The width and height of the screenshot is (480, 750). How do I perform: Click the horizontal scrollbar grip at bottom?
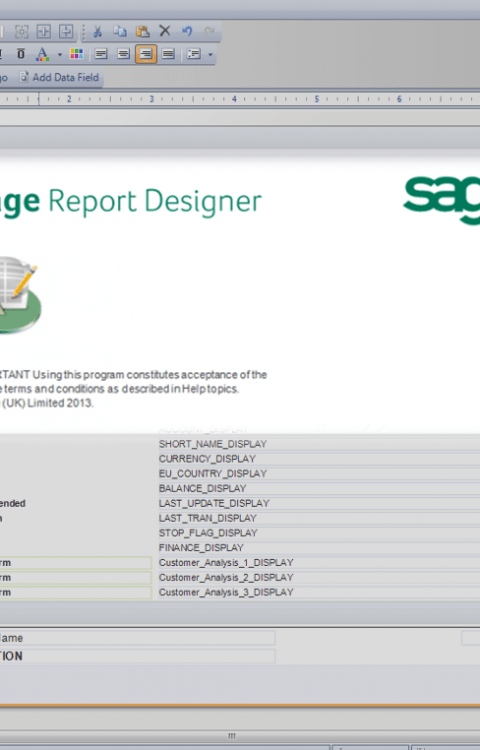[231, 736]
